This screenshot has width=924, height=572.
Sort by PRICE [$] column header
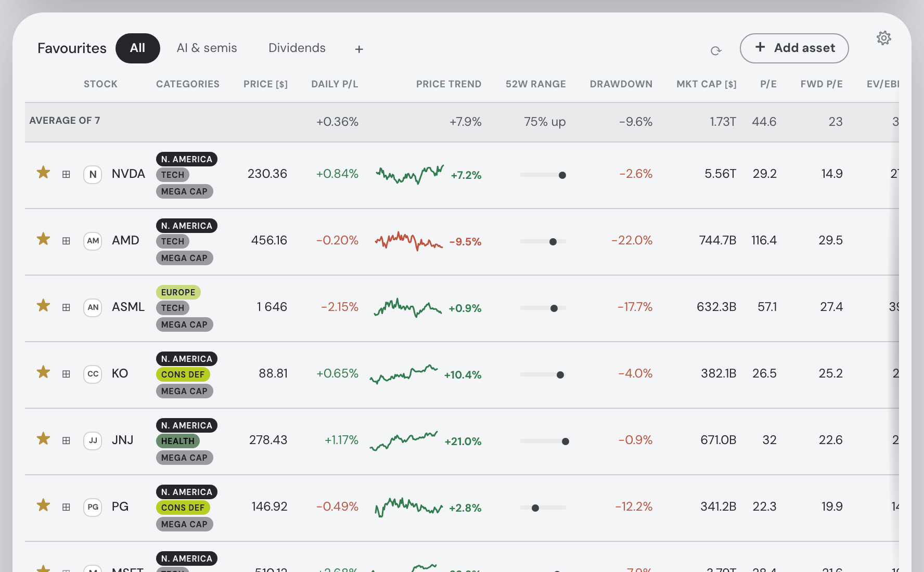(x=265, y=84)
